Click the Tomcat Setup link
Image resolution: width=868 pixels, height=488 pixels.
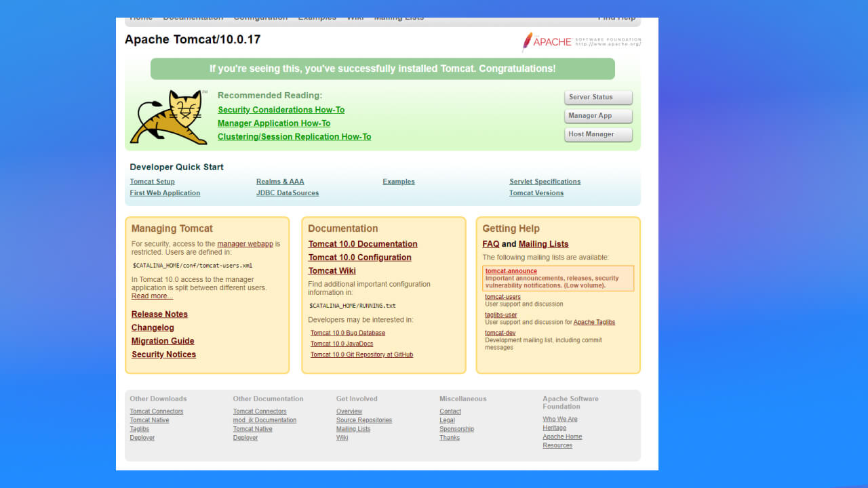pyautogui.click(x=152, y=182)
